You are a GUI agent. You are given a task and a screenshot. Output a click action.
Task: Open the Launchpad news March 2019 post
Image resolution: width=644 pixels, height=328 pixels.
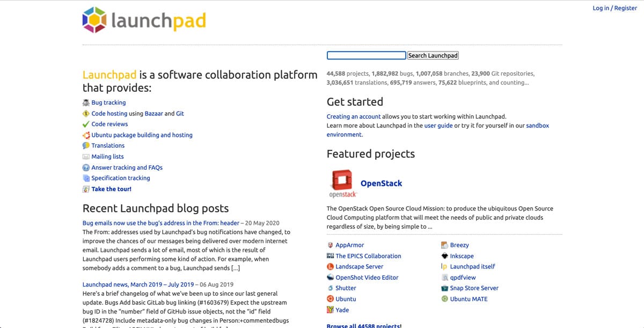click(138, 285)
